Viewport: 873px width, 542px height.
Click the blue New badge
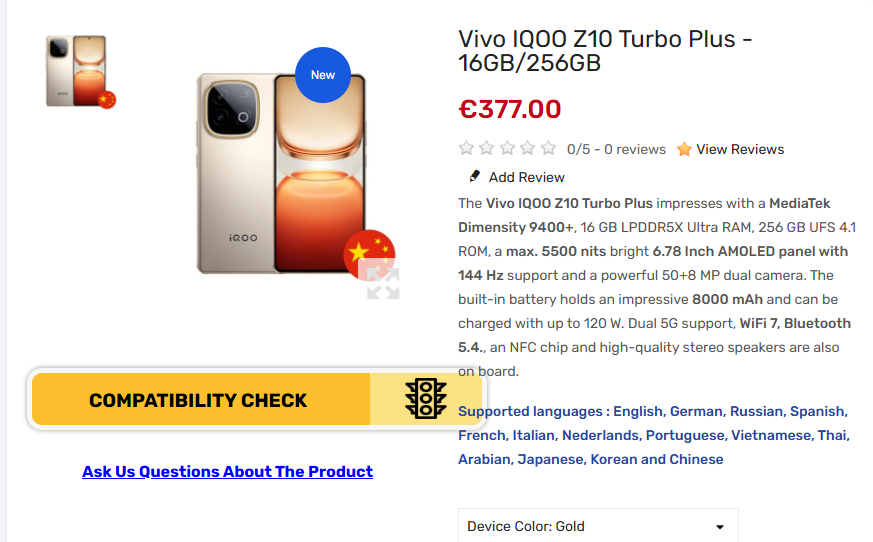coord(323,75)
